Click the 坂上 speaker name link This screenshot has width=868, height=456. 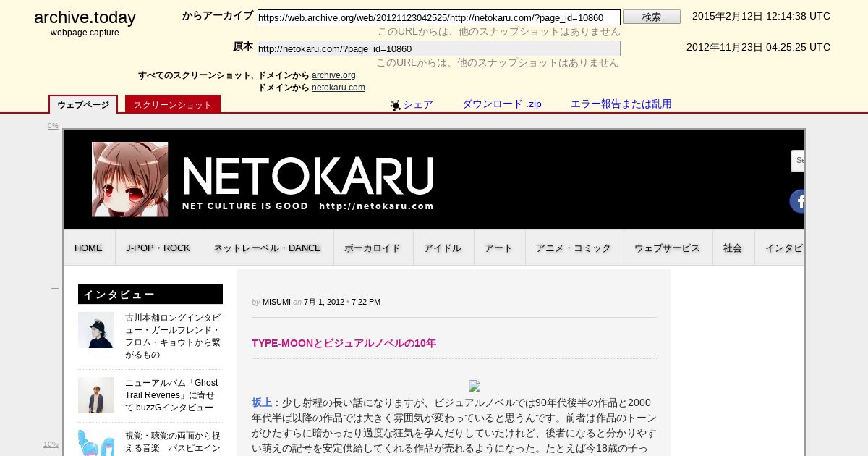click(262, 402)
